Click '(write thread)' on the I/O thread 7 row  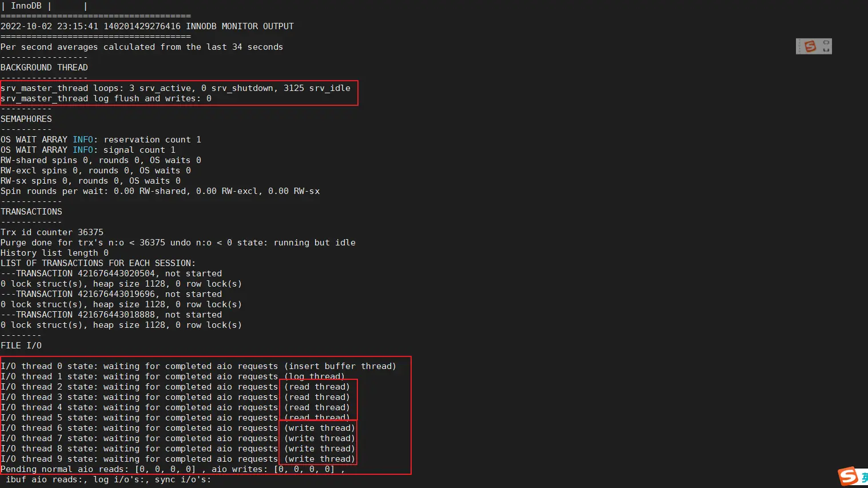(320, 438)
